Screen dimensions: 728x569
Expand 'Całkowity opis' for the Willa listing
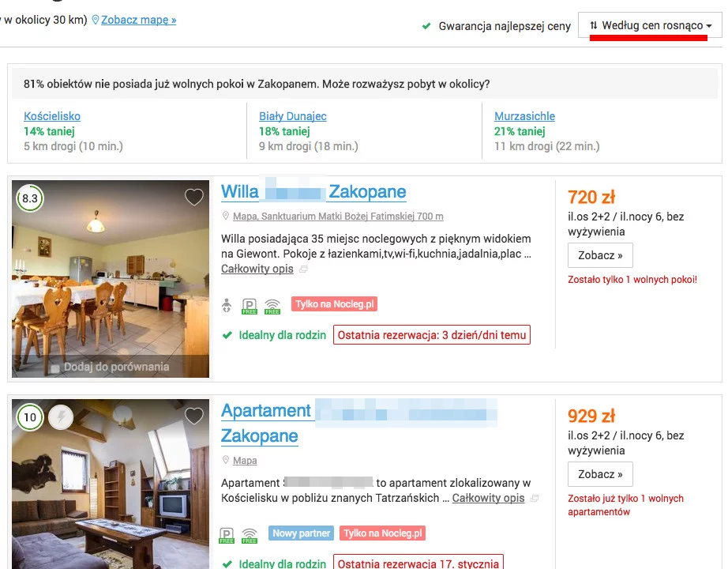(257, 269)
